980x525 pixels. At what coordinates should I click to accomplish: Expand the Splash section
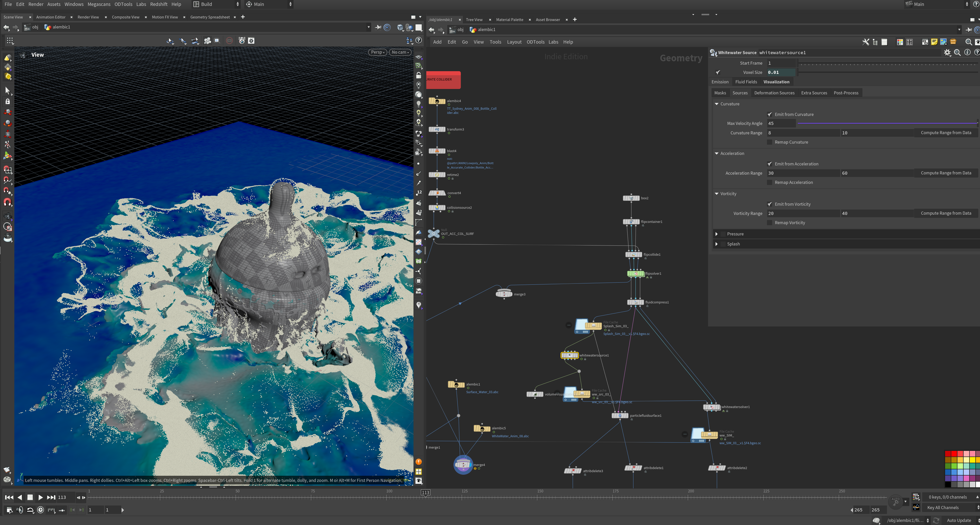[717, 244]
